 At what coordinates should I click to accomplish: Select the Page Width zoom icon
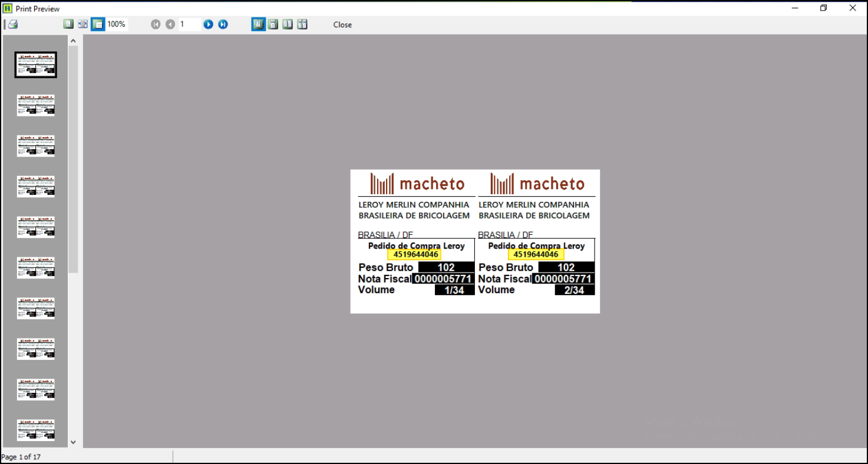[83, 24]
